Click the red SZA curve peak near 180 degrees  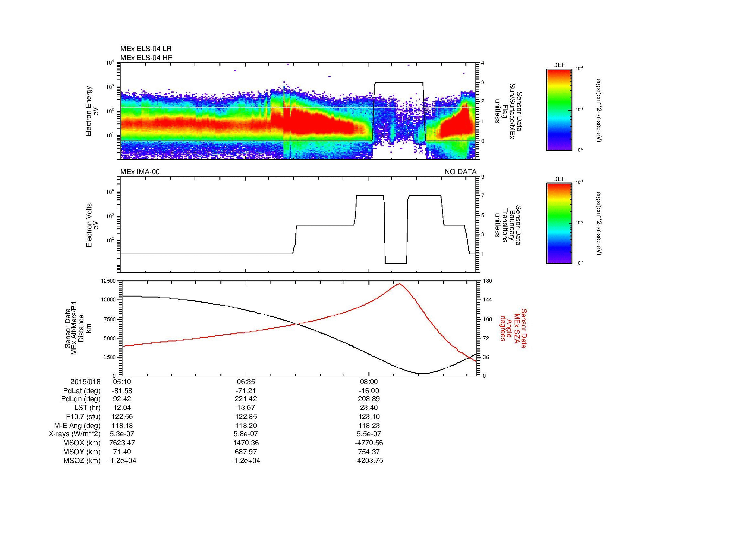399,284
